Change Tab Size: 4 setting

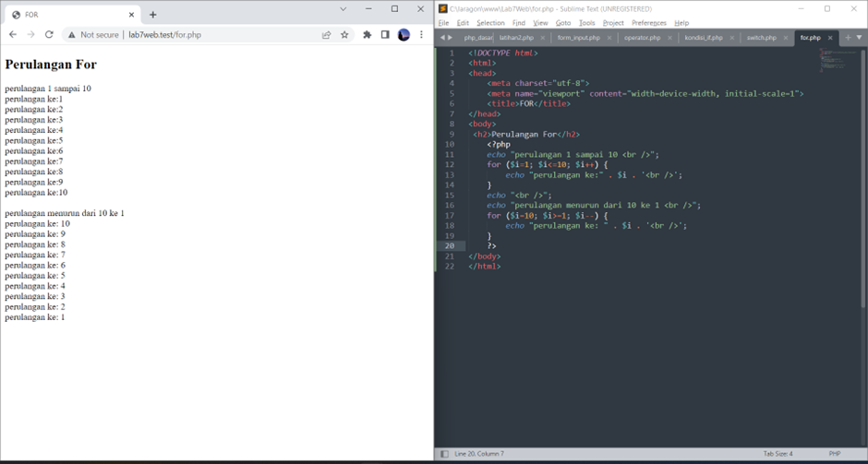tap(778, 454)
